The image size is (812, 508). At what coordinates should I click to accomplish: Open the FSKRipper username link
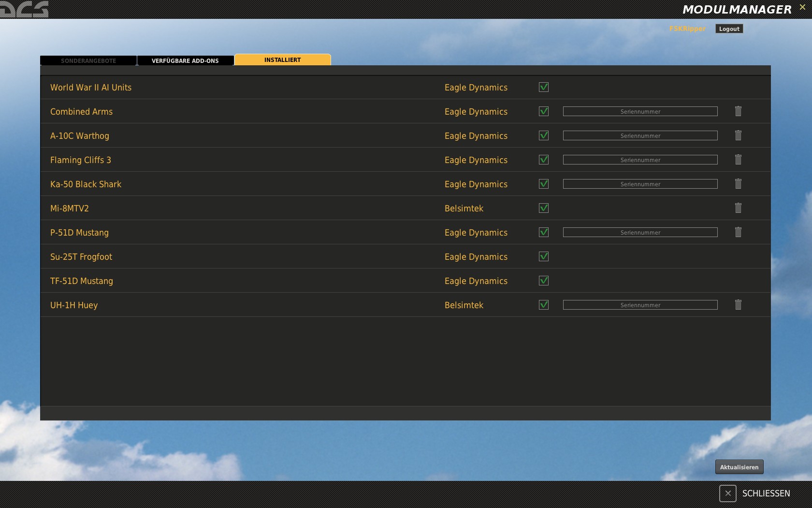pos(687,29)
